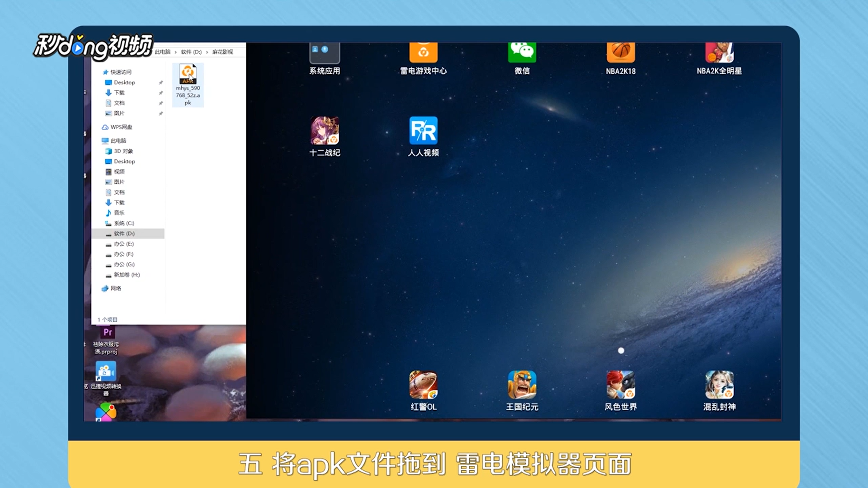This screenshot has width=868, height=488.
Task: Launch the NBA2K18 game
Action: pos(620,53)
